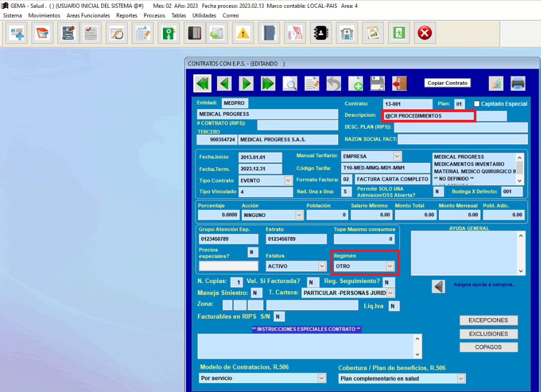The height and width of the screenshot is (392, 541).
Task: Click the Copiar Contrato button
Action: 447,83
